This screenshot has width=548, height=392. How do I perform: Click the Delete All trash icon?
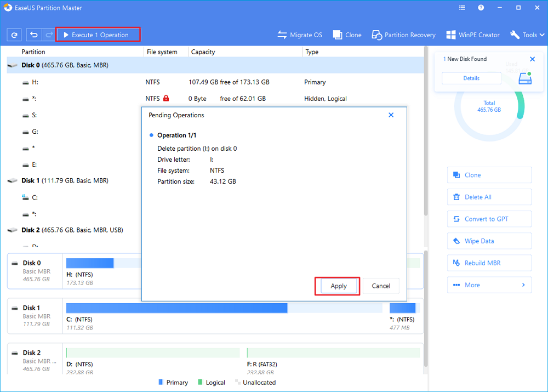click(x=456, y=197)
